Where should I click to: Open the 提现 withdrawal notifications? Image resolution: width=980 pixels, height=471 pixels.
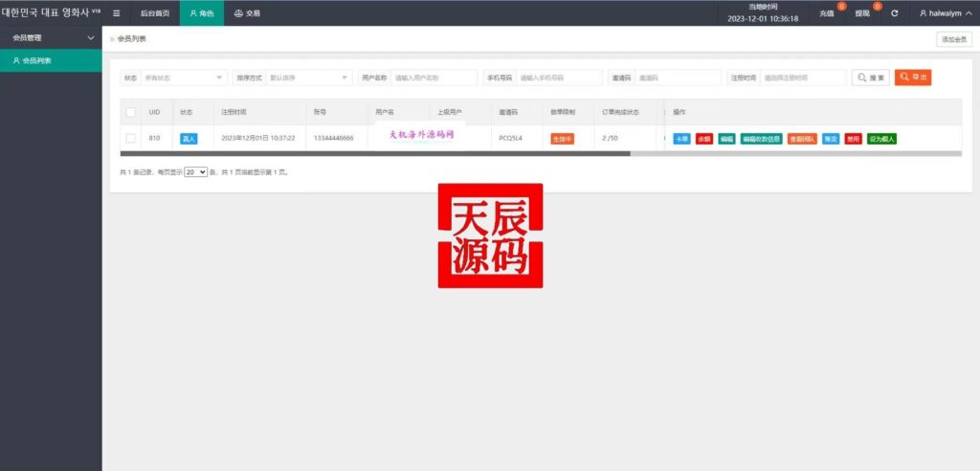[x=862, y=13]
